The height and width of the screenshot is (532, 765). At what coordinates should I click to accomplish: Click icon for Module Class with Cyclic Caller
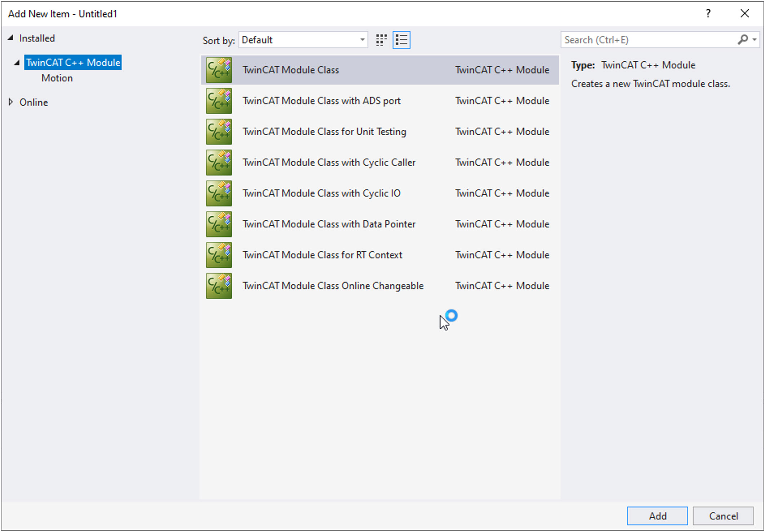tap(219, 163)
